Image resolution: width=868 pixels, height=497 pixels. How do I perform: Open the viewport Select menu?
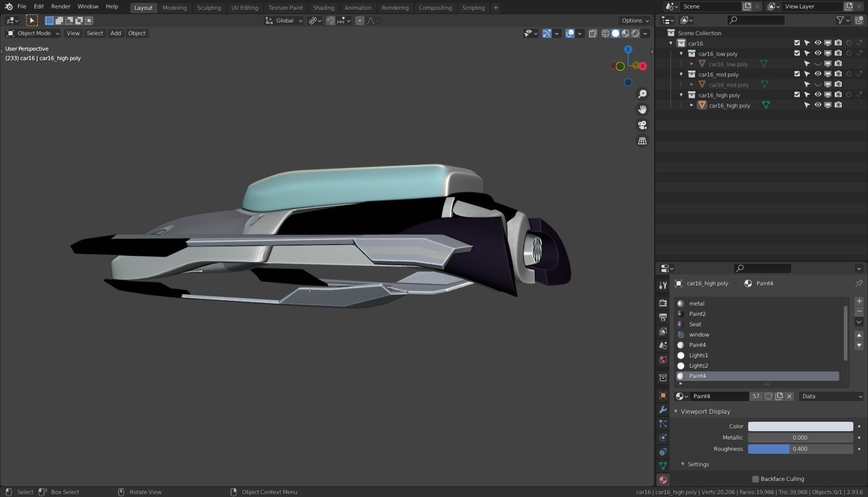coord(95,33)
